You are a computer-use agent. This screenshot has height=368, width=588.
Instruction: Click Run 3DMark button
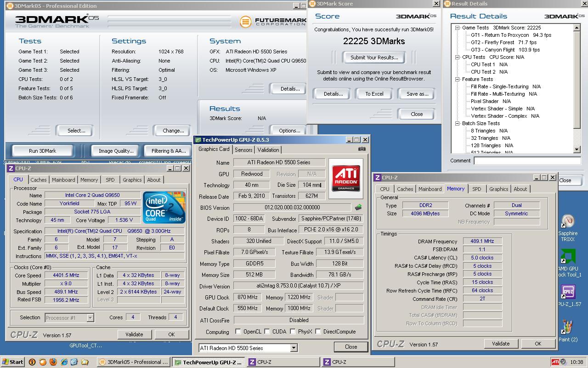tap(42, 151)
